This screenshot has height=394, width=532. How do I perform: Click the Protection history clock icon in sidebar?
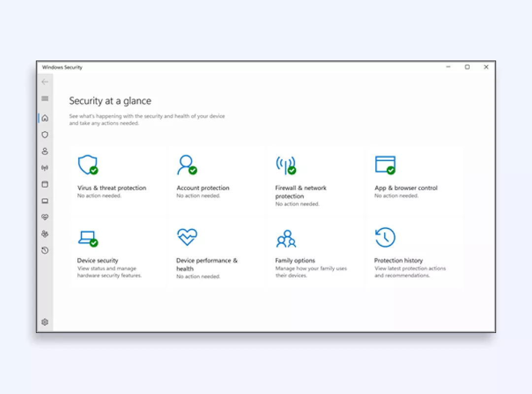[45, 250]
